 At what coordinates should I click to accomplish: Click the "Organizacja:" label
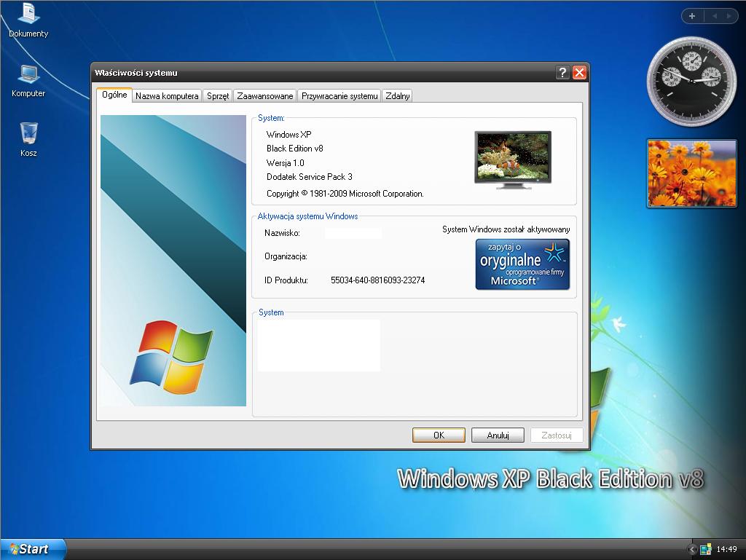tap(286, 257)
